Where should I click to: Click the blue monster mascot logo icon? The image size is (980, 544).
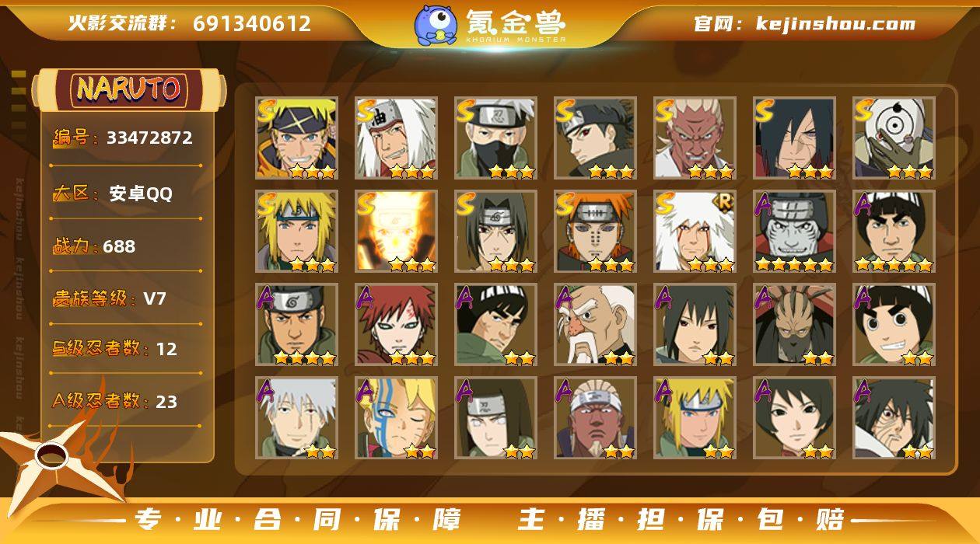click(436, 24)
